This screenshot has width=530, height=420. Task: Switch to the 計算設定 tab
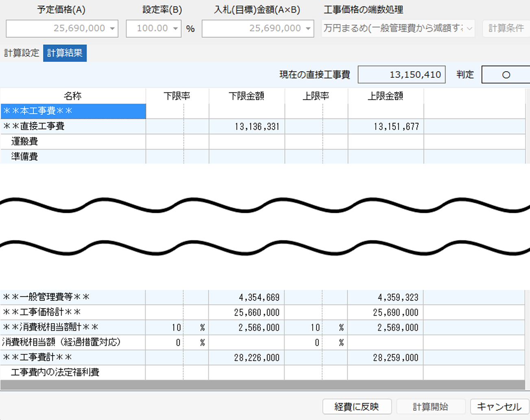point(22,53)
